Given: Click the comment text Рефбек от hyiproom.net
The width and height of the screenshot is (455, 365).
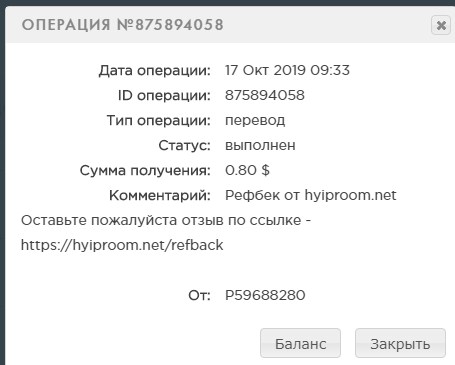Looking at the screenshot, I should [x=311, y=195].
